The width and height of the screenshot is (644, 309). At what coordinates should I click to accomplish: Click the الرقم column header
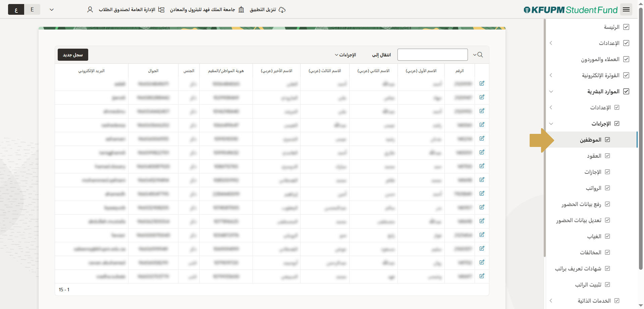460,71
